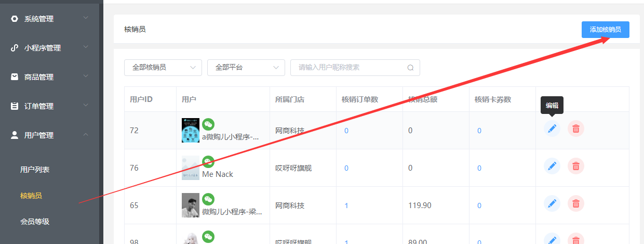This screenshot has height=244, width=644.
Task: Open the 全部核销员 dropdown
Action: [163, 68]
